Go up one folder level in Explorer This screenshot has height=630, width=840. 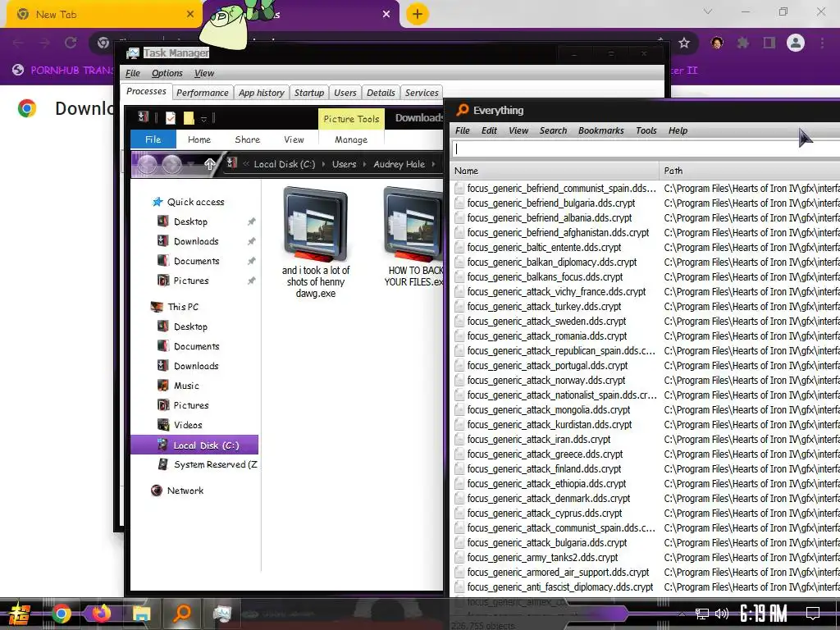click(209, 164)
